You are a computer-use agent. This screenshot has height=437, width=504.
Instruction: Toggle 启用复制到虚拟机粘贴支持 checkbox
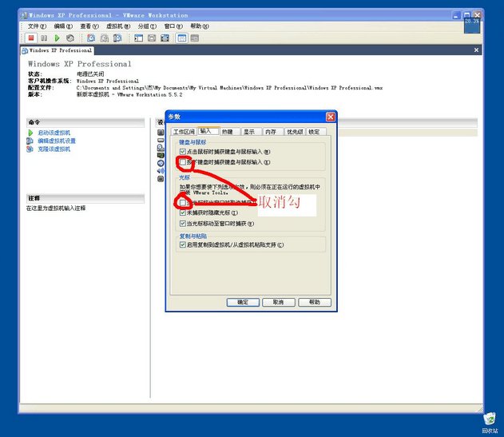tap(183, 245)
